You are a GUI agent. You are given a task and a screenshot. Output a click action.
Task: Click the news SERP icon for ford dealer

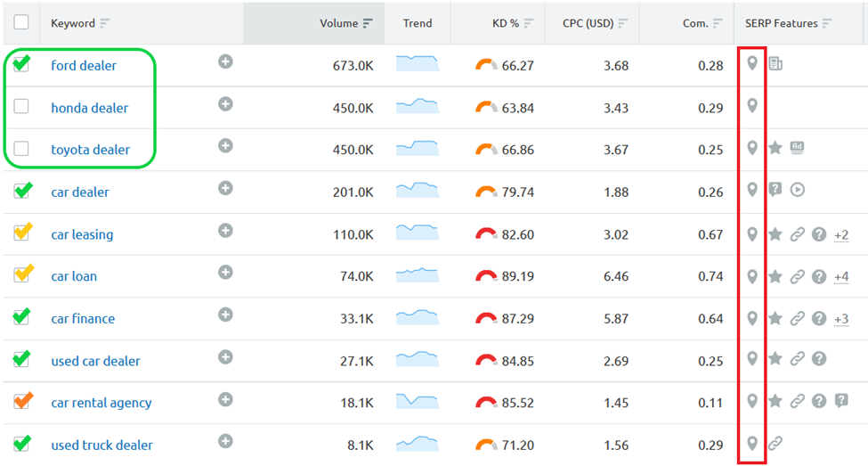coord(775,64)
